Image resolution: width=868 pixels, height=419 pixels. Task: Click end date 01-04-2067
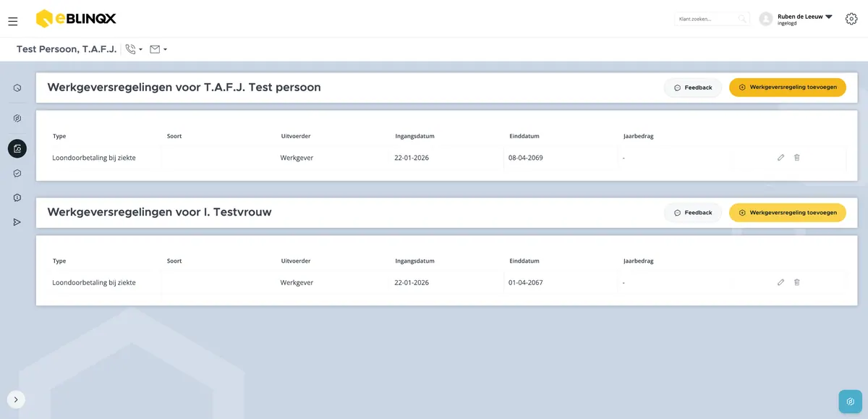coord(526,282)
